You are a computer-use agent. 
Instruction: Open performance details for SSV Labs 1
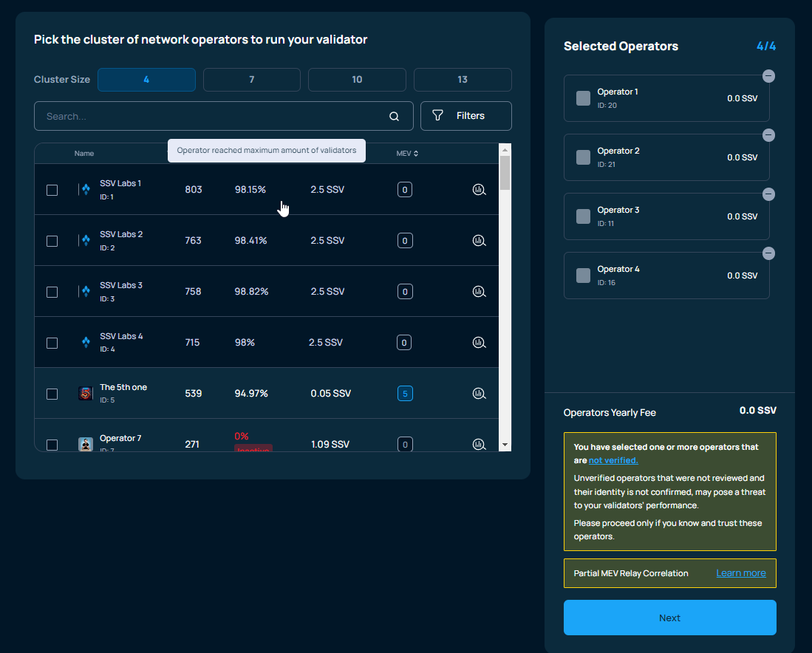(479, 190)
